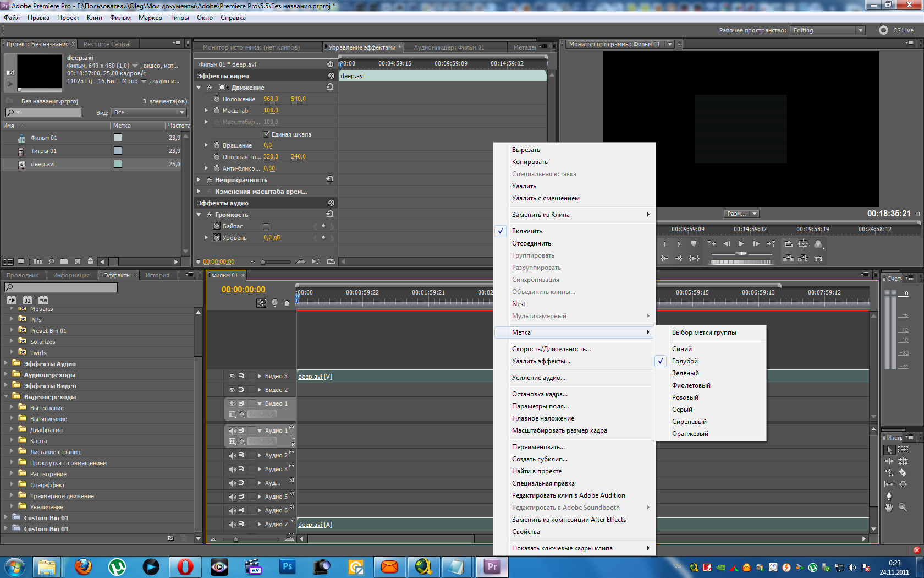Open the Клип menu
Screen dimensions: 924x578
95,18
